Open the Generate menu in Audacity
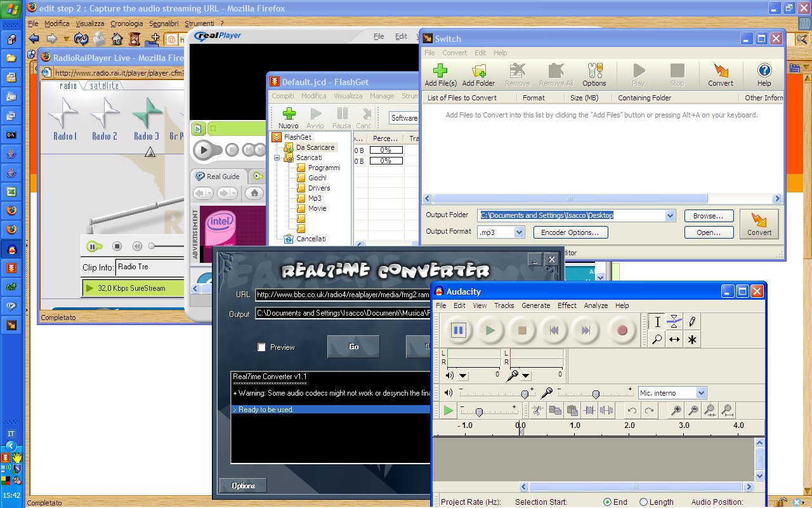 (x=536, y=305)
